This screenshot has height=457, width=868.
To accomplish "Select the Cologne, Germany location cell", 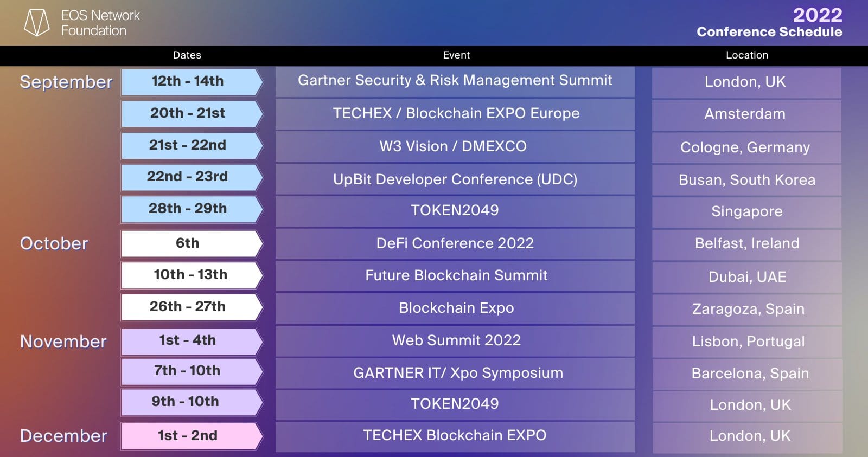I will pos(746,147).
